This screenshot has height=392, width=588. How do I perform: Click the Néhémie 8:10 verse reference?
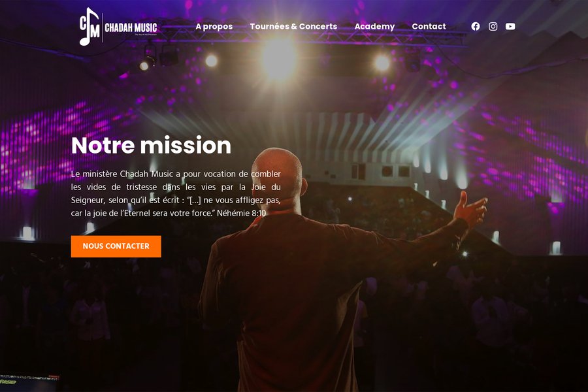click(x=242, y=213)
